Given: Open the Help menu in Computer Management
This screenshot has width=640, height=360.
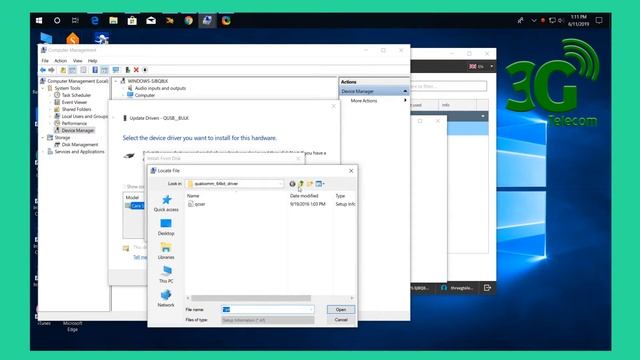Looking at the screenshot, I should 93,61.
